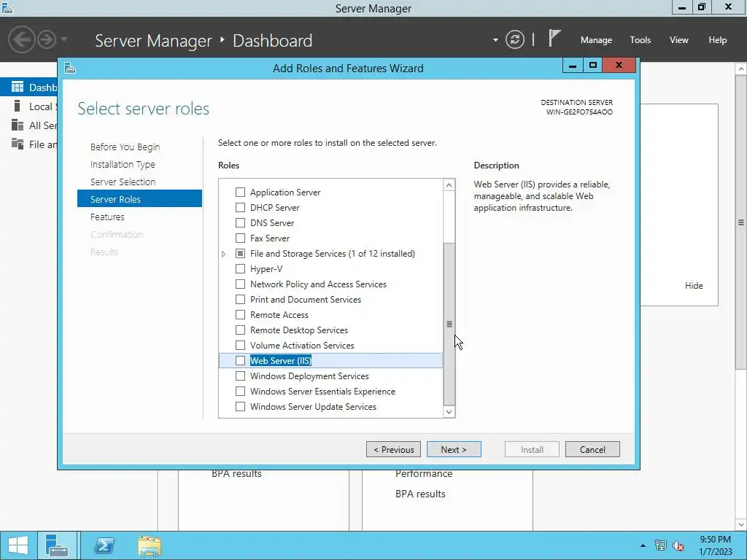Image resolution: width=747 pixels, height=560 pixels.
Task: Expand File and Storage Services node
Action: 223,254
